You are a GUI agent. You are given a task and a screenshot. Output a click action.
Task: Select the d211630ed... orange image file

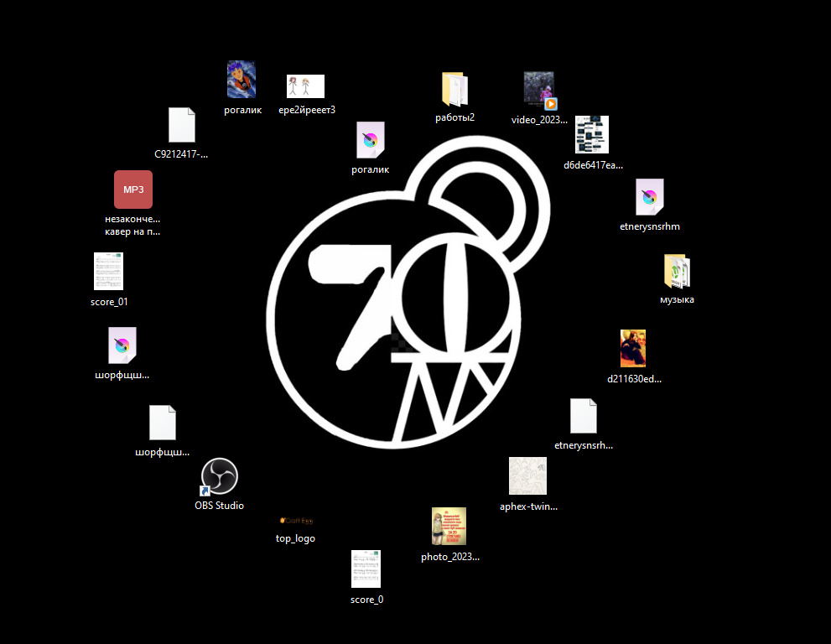tap(633, 348)
